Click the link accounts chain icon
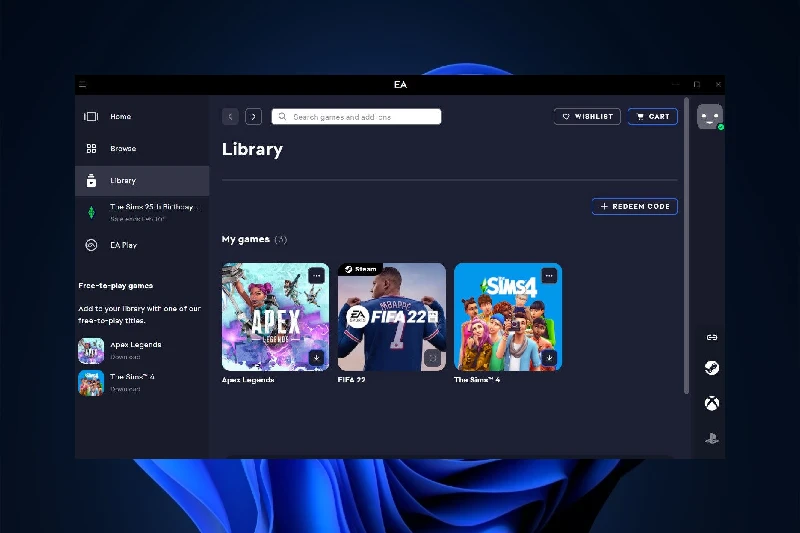 coord(712,337)
